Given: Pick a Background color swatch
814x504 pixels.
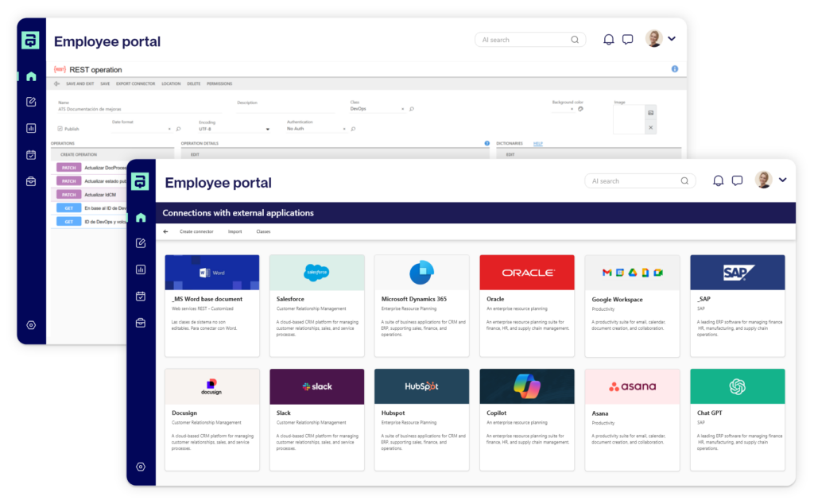Looking at the screenshot, I should 579,109.
